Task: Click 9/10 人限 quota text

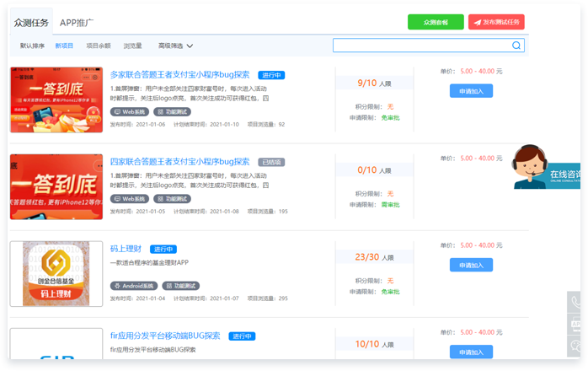Action: (x=374, y=83)
